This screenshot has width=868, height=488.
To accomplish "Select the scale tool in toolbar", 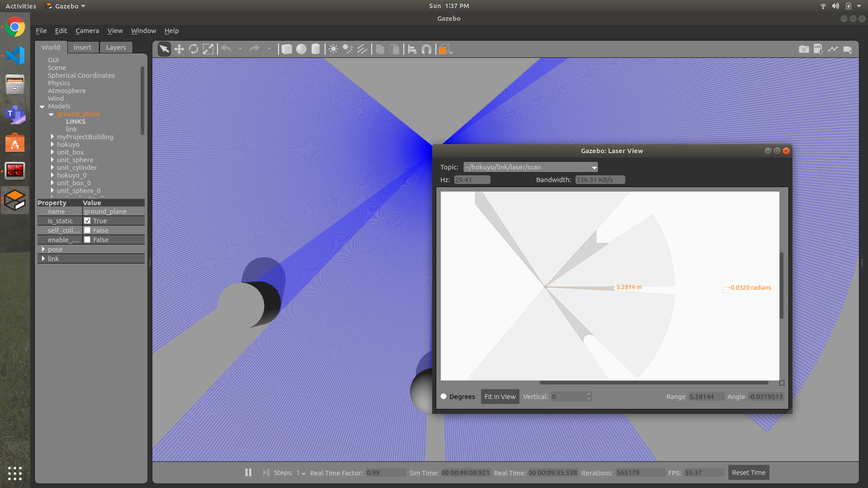I will pos(208,49).
